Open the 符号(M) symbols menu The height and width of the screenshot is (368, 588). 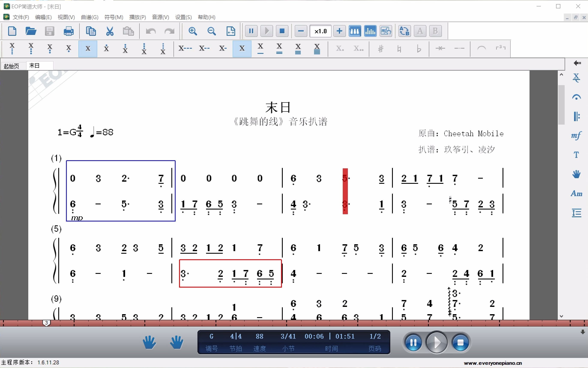[114, 17]
